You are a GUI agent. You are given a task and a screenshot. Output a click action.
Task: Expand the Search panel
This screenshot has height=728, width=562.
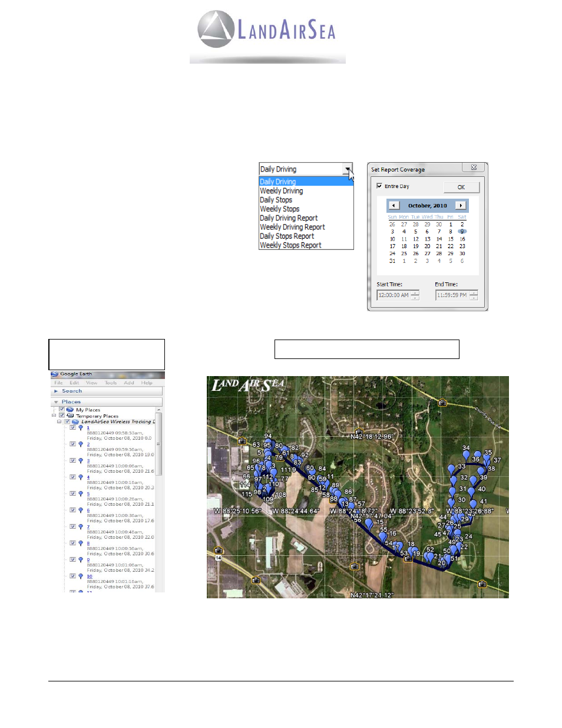(57, 391)
